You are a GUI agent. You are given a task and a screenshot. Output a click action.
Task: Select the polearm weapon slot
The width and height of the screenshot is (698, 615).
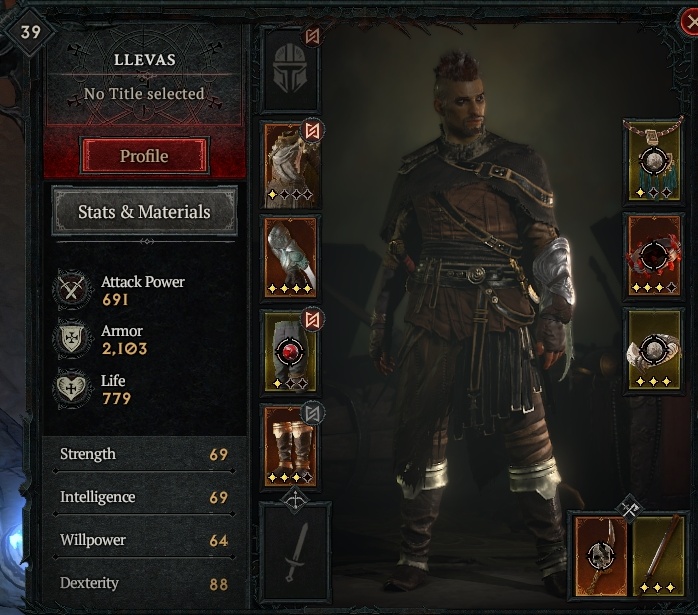(x=658, y=555)
